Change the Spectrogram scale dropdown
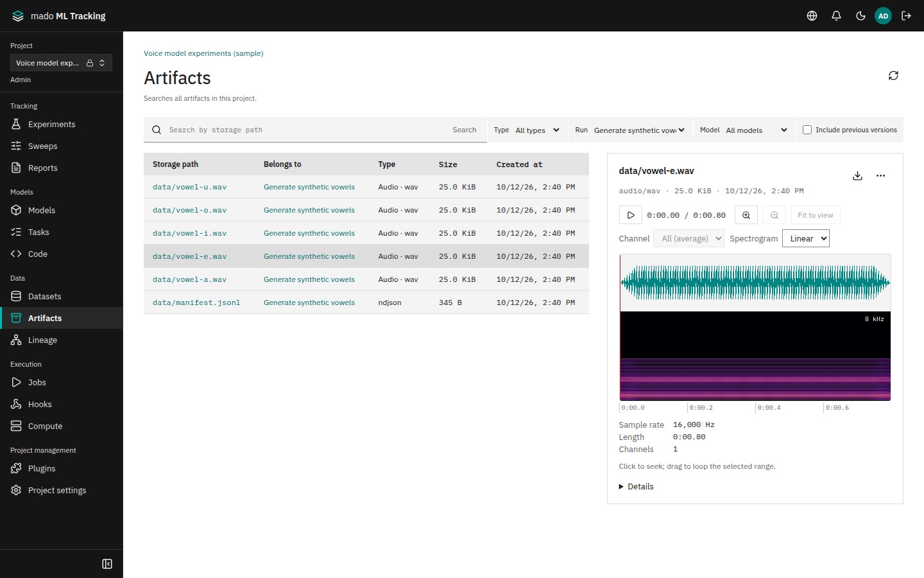The height and width of the screenshot is (578, 924). [806, 238]
